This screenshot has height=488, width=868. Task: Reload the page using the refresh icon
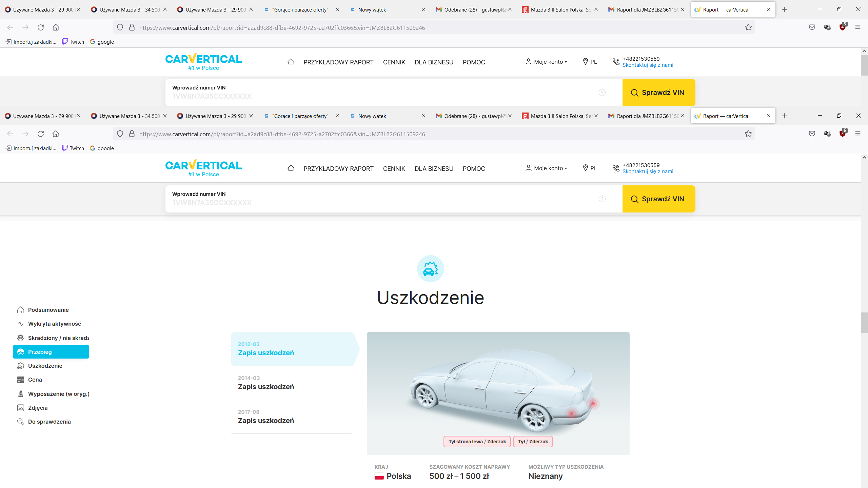tap(41, 134)
